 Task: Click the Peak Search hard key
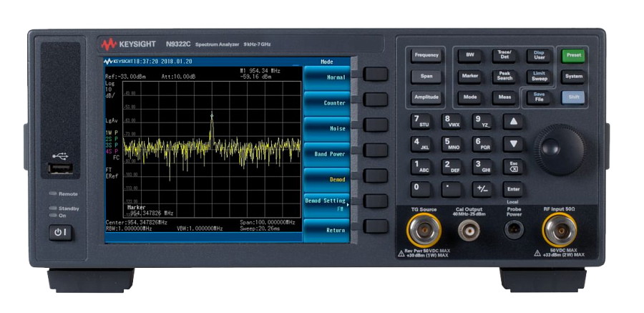pos(504,77)
